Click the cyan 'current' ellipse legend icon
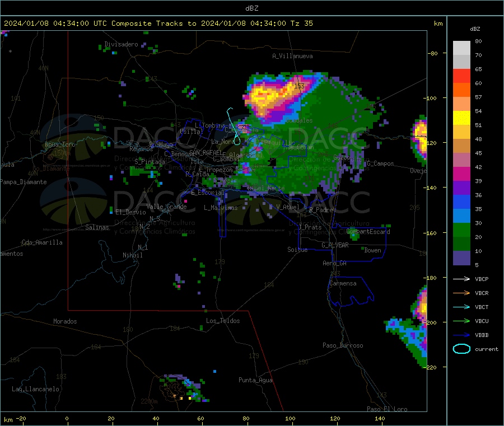The image size is (504, 426). point(461,349)
